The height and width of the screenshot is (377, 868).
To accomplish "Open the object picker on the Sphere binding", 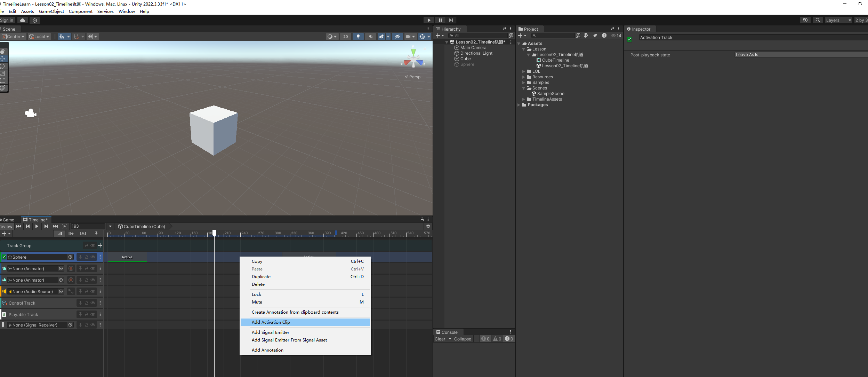I will click(70, 257).
